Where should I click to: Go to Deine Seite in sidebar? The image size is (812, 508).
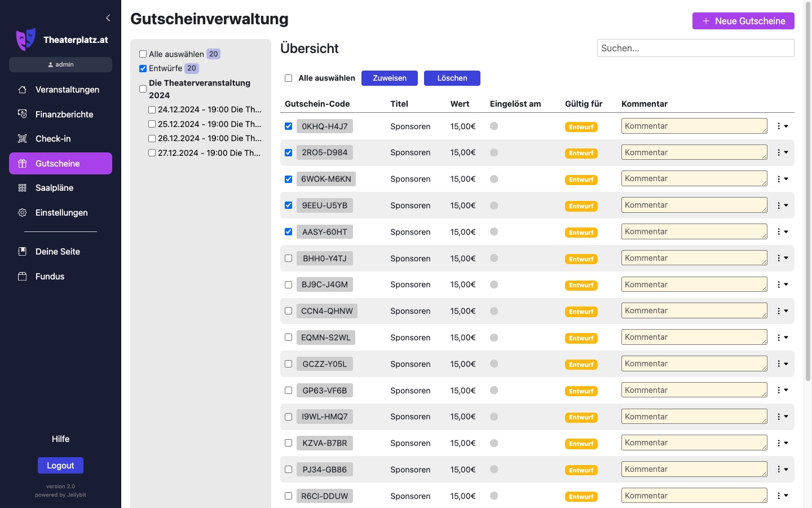(x=58, y=252)
